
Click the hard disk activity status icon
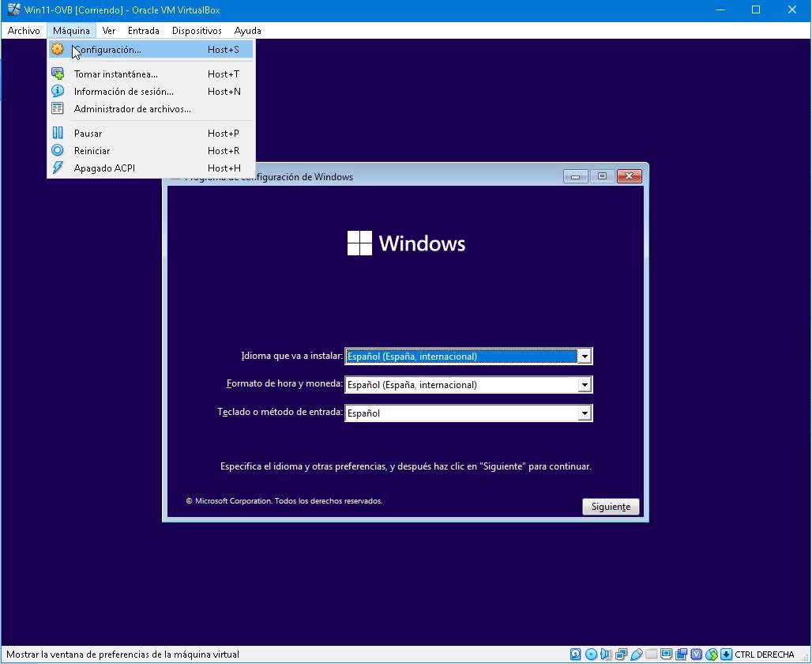pyautogui.click(x=576, y=655)
